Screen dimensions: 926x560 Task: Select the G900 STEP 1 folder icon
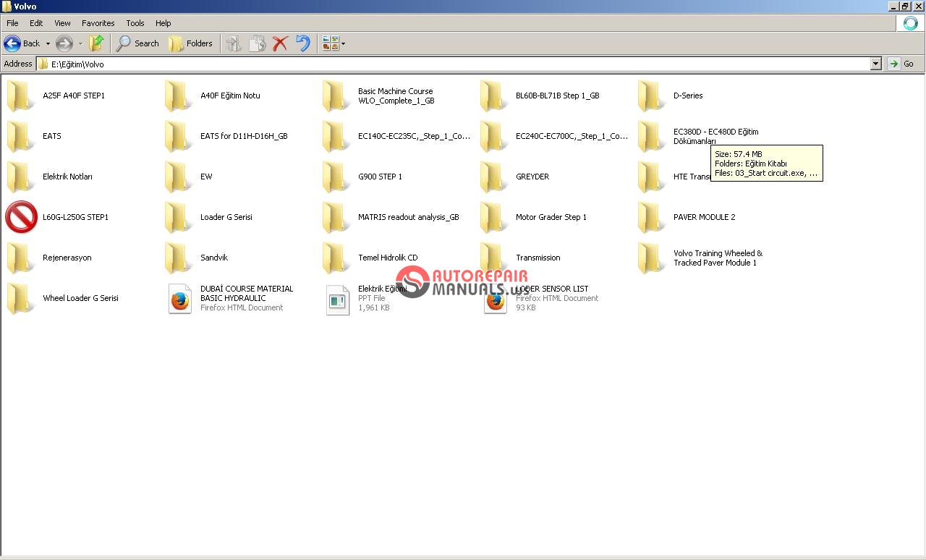pyautogui.click(x=336, y=177)
